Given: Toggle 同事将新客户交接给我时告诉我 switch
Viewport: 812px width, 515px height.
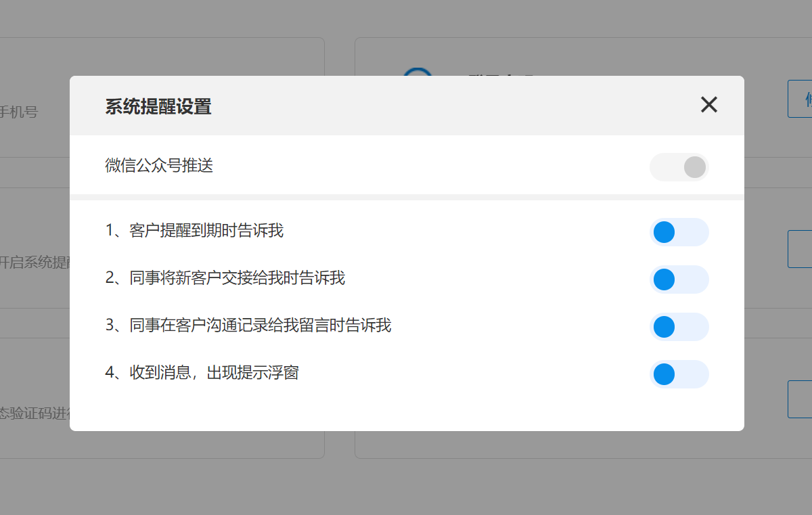Looking at the screenshot, I should click(679, 279).
